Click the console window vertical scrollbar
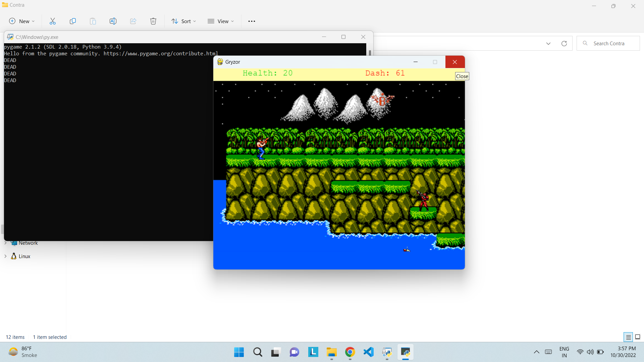644x362 pixels. [370, 53]
